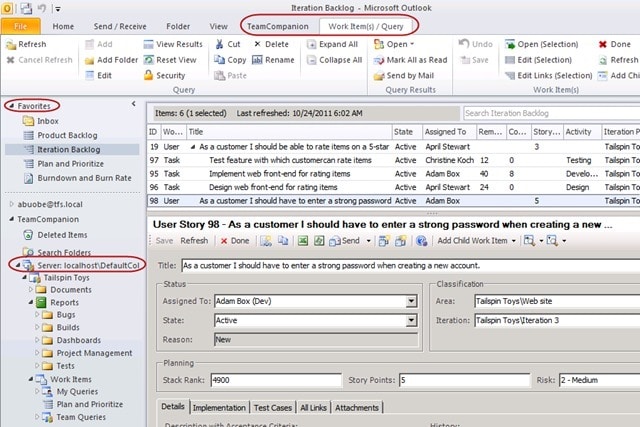Screen dimensions: 640x427
Task: Select task 97 Test feature row
Action: coord(393,160)
